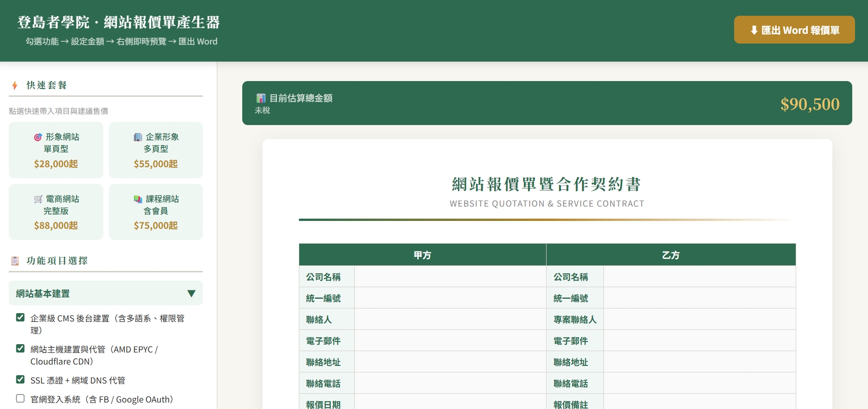Image resolution: width=868 pixels, height=409 pixels.
Task: Click the lightning icon beside 快速套餐
Action: (15, 85)
